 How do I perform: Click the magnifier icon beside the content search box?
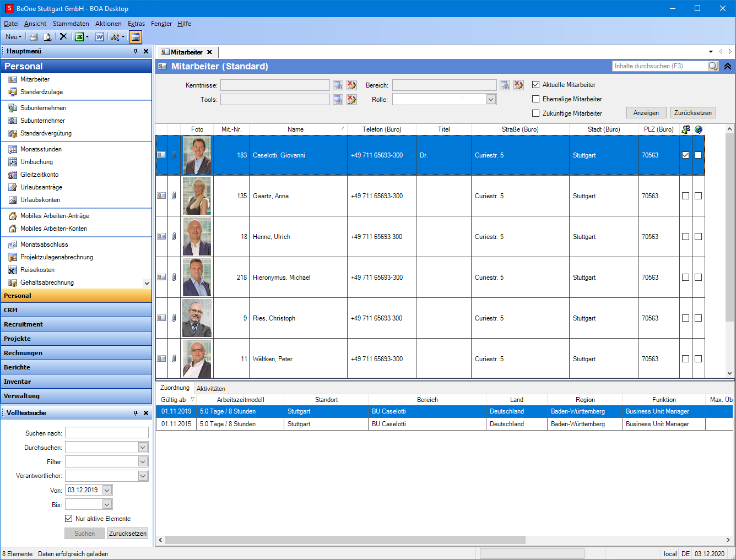713,66
